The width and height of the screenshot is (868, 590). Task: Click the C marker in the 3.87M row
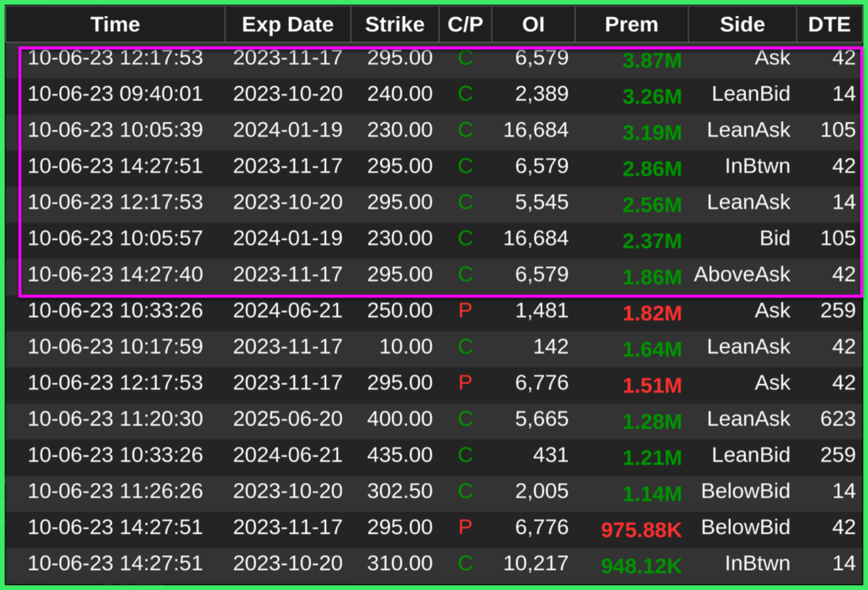point(465,58)
